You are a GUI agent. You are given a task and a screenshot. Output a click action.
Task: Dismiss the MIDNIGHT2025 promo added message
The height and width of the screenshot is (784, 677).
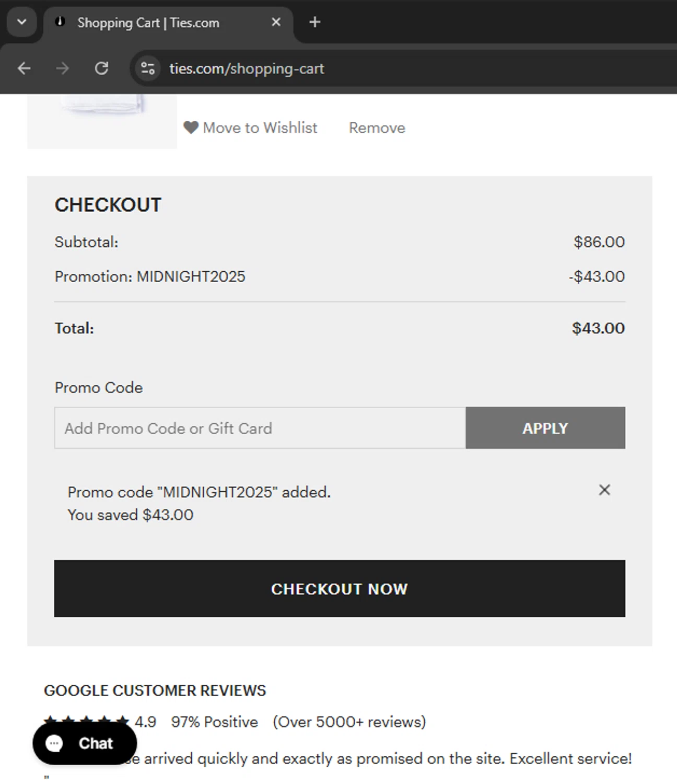coord(604,490)
